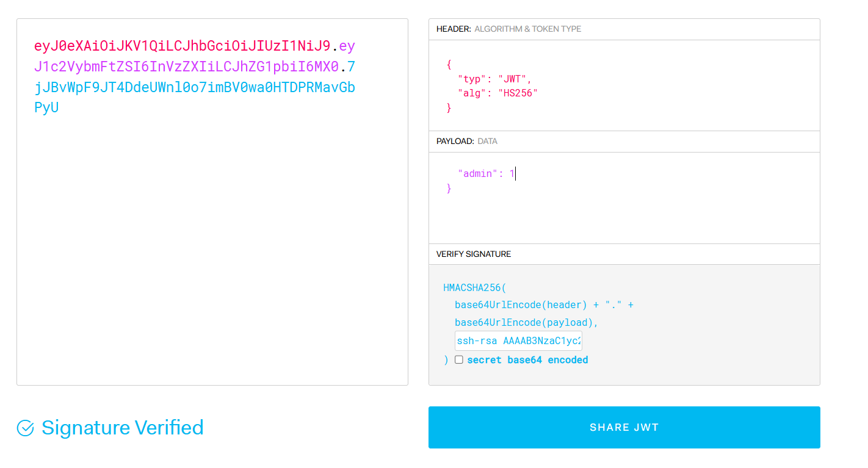Click the Signature Verified status text
Screen dimensions: 868x468
(x=122, y=428)
